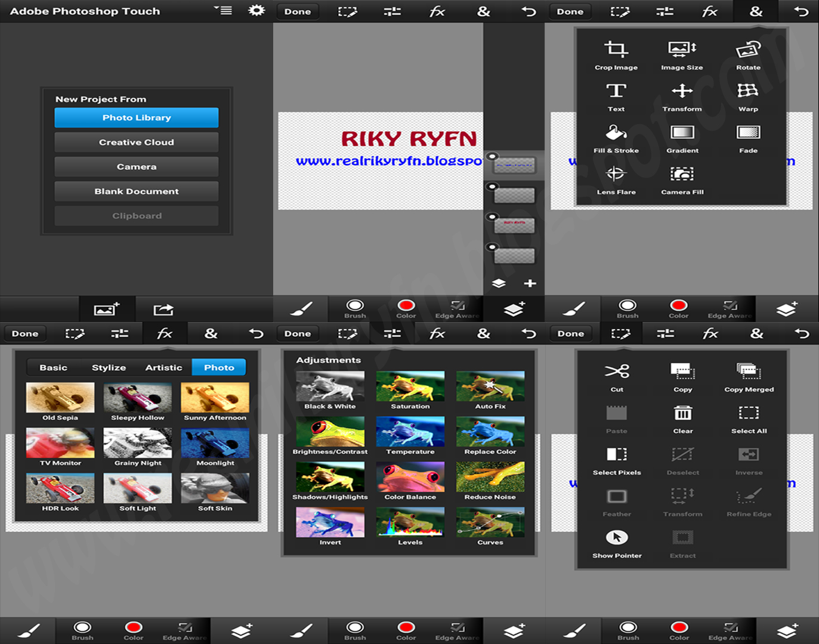
Task: Switch to the Artistic filter tab
Action: click(x=163, y=367)
